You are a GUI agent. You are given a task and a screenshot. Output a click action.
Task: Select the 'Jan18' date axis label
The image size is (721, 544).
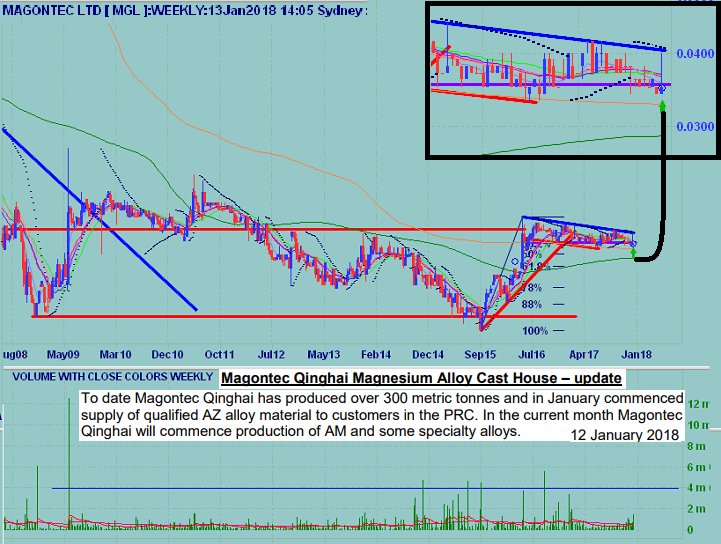point(636,355)
